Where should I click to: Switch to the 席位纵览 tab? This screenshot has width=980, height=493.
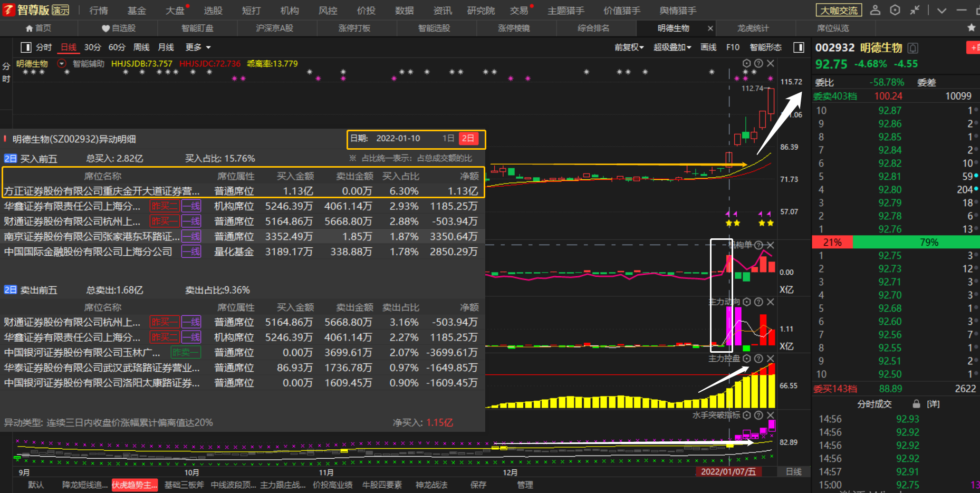pyautogui.click(x=833, y=28)
